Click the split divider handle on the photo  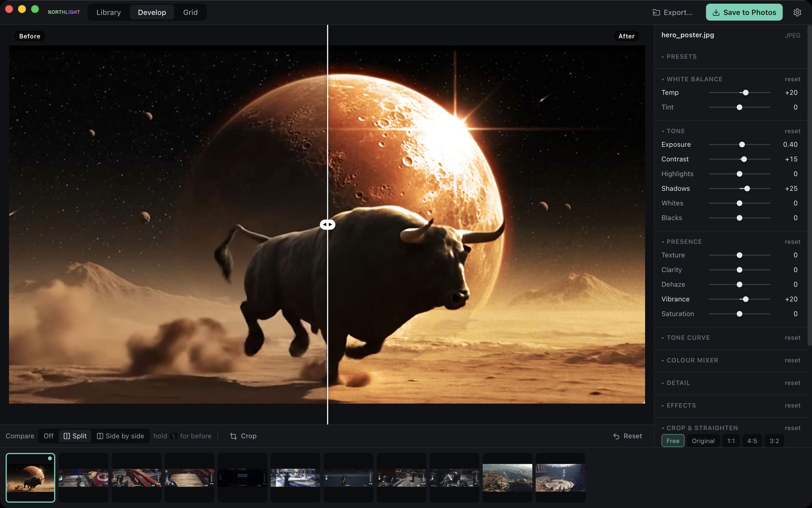(328, 224)
